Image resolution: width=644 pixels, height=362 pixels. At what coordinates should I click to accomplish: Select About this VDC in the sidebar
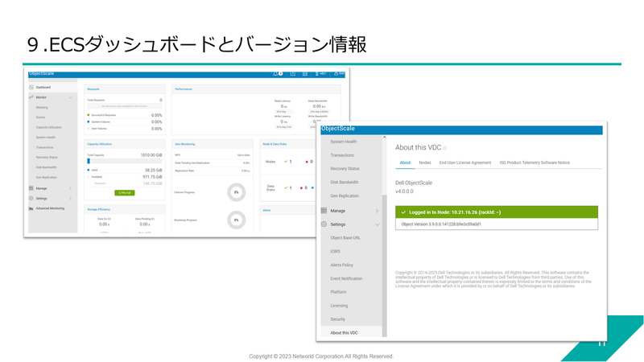[x=345, y=332]
